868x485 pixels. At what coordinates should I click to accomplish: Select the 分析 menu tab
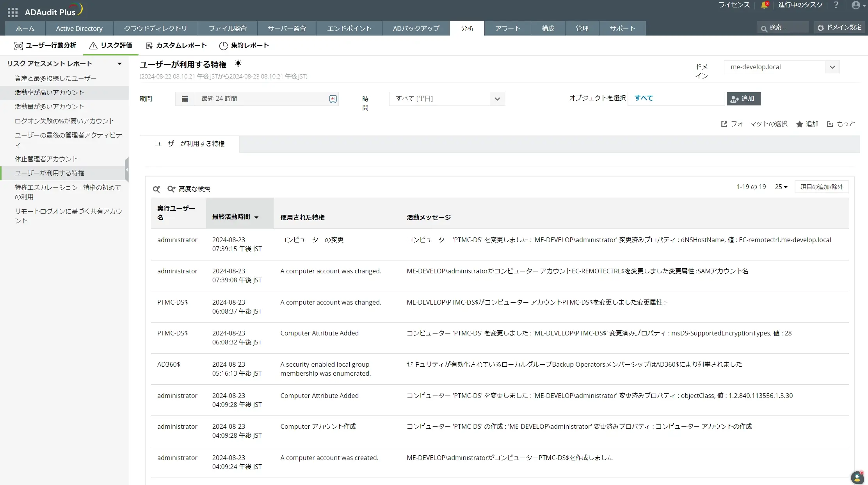point(467,28)
